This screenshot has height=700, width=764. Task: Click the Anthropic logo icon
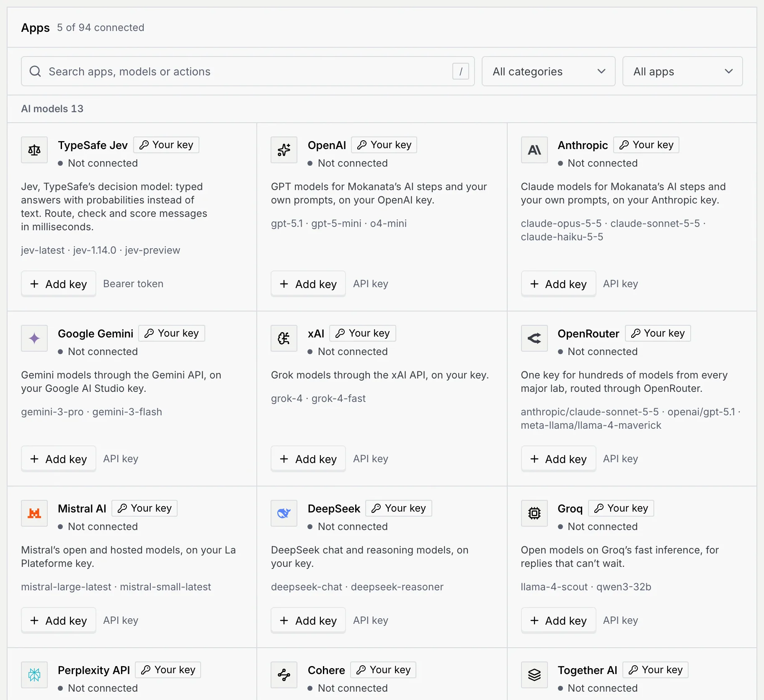(x=534, y=150)
